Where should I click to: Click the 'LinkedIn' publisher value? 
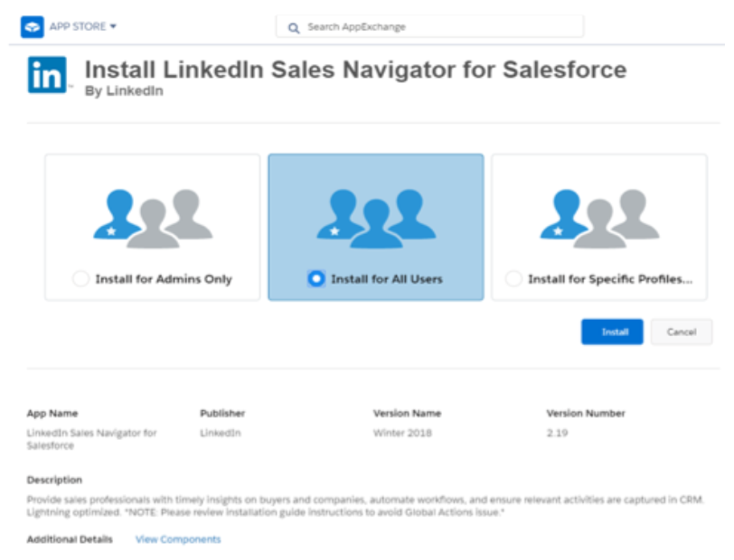click(221, 434)
